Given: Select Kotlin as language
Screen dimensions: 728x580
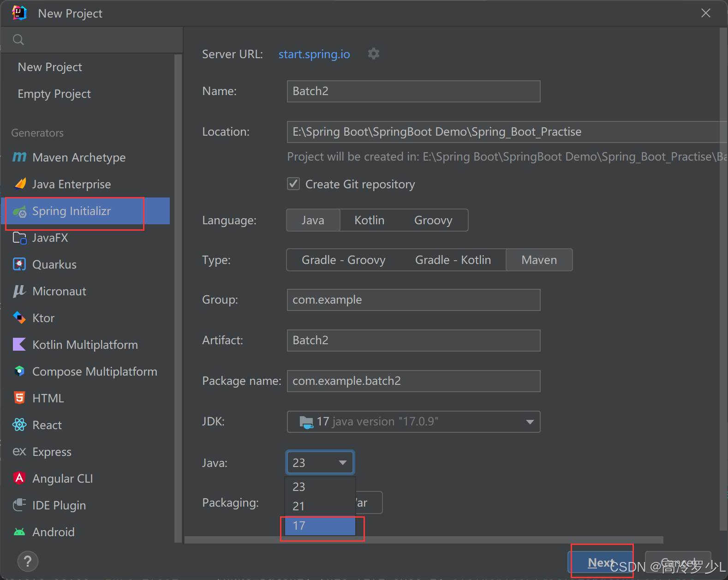Looking at the screenshot, I should point(370,221).
